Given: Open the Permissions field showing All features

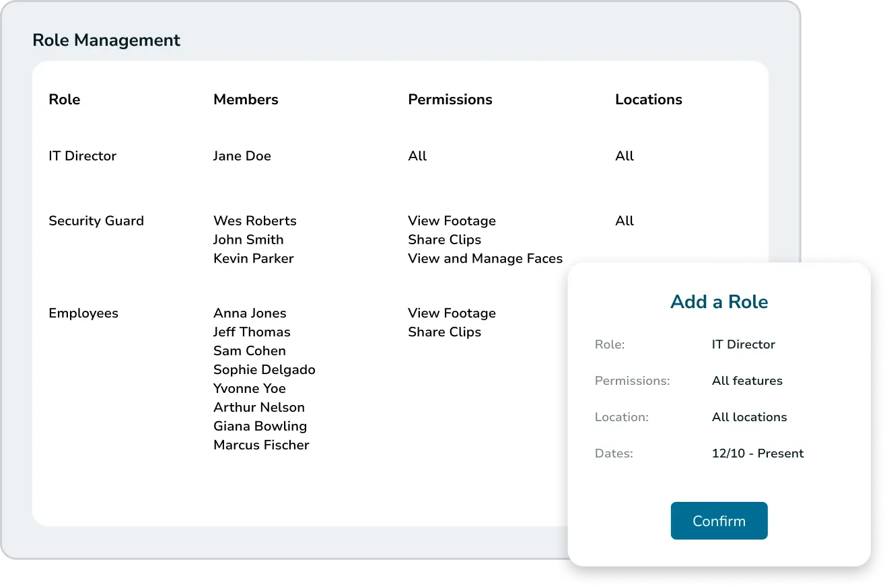Looking at the screenshot, I should pos(747,381).
